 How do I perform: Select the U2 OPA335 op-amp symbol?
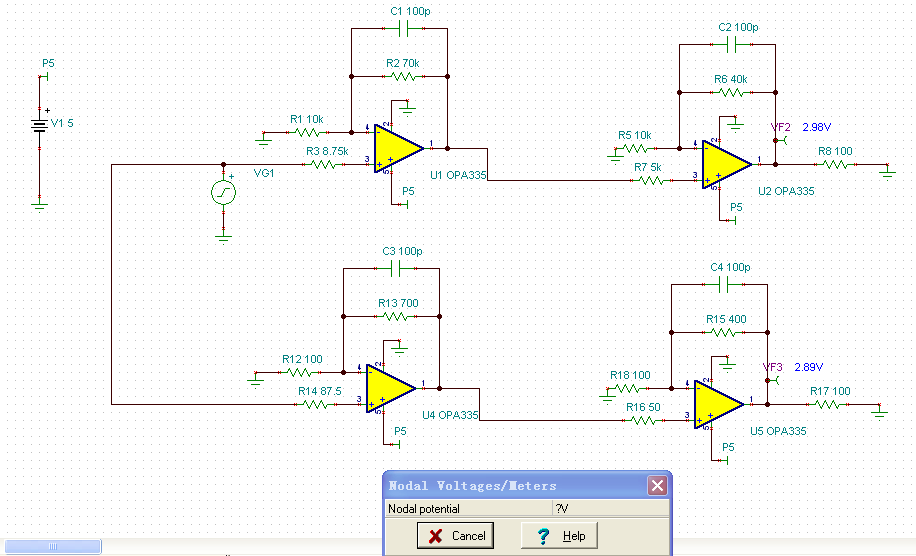[x=726, y=165]
